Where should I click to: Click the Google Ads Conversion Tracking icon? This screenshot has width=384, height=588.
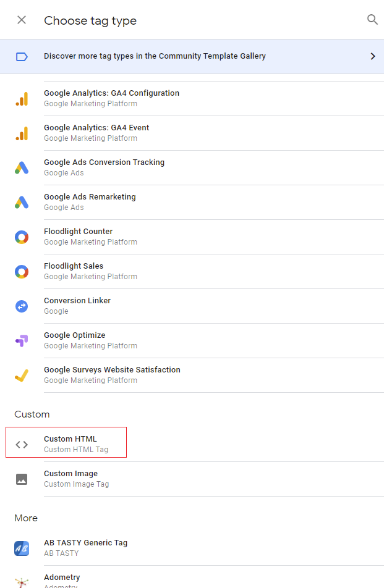click(22, 168)
